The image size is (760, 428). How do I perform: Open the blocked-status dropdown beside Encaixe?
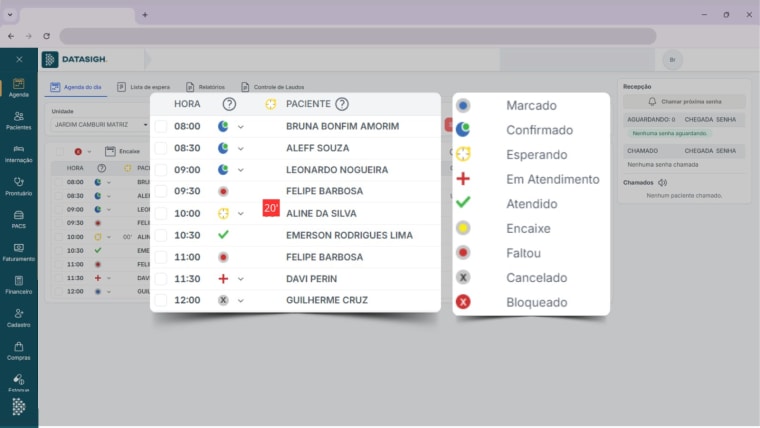click(x=89, y=152)
